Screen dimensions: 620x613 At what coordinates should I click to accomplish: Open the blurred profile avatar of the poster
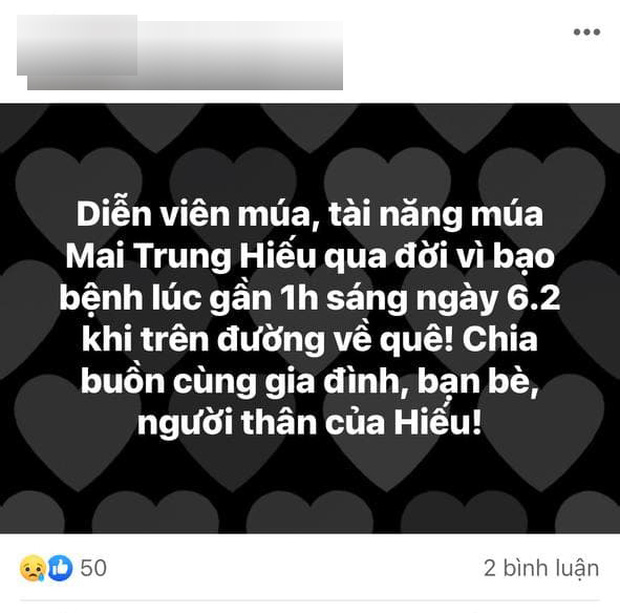[x=77, y=45]
